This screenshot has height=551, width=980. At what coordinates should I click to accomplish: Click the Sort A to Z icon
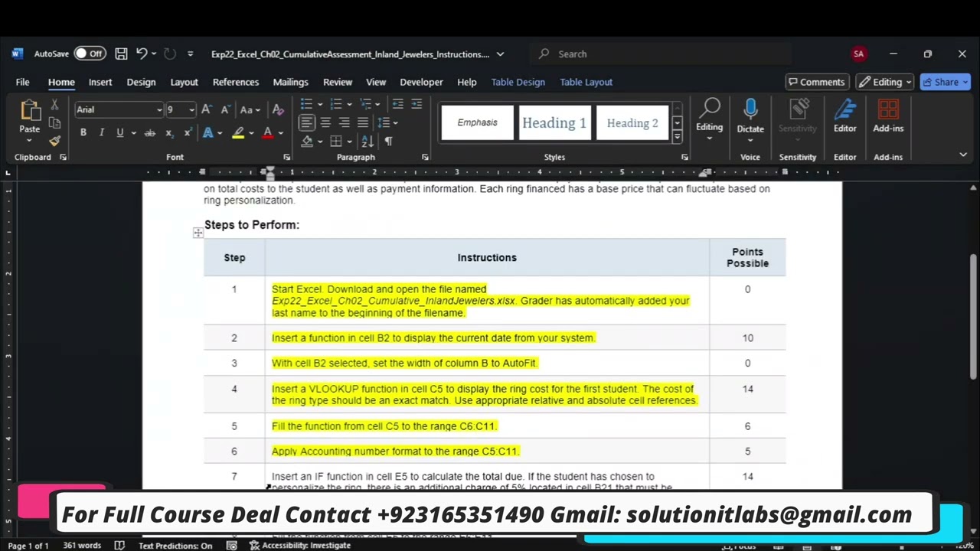(x=367, y=141)
